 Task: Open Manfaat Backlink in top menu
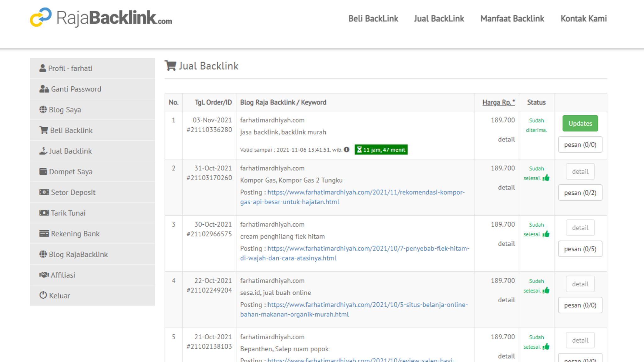click(512, 19)
